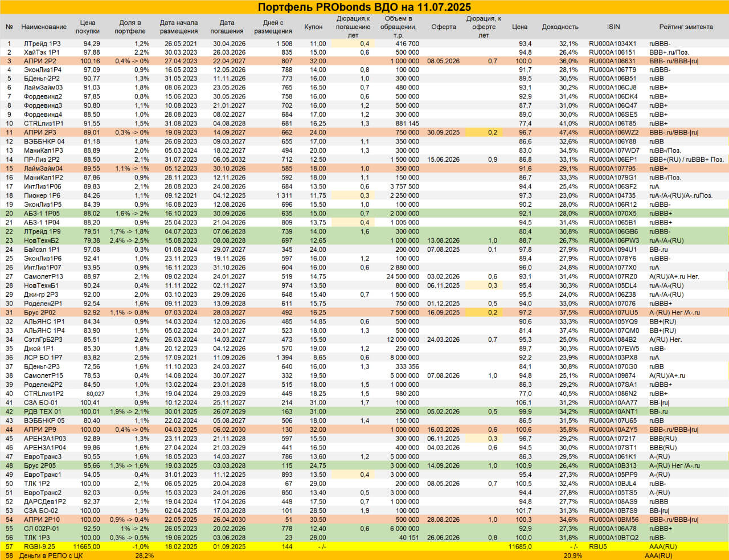Select the 'Байсэл 1Р1' name cell
The height and width of the screenshot is (560, 729).
42,250
